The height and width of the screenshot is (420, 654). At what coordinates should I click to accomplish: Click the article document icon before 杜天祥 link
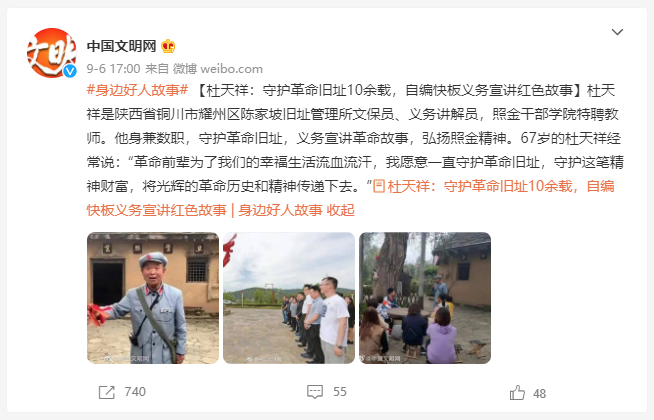click(x=379, y=186)
